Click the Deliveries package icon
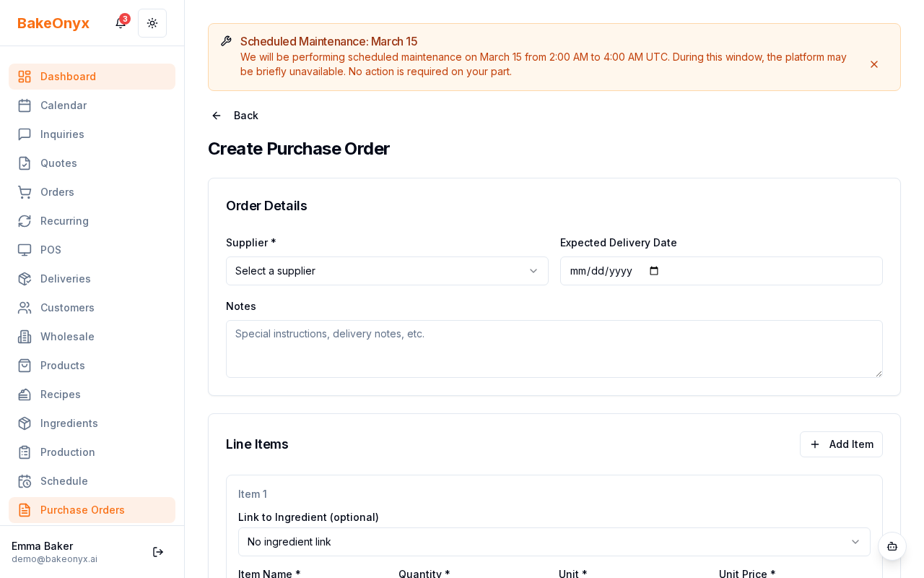 (25, 279)
